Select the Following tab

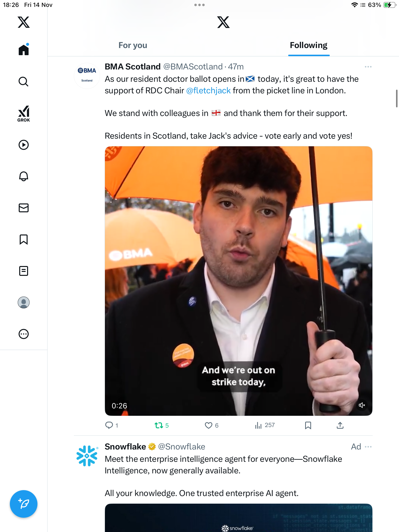pyautogui.click(x=308, y=45)
